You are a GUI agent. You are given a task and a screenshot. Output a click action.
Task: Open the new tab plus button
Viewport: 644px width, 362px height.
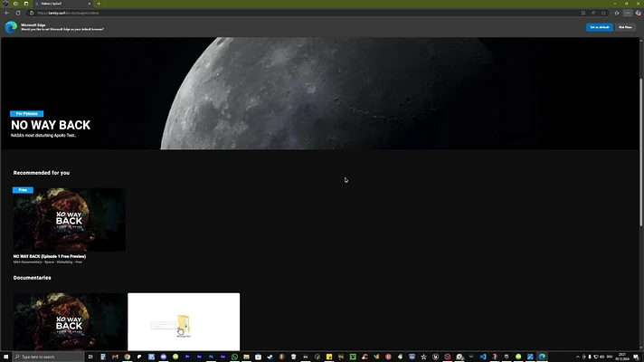[99, 4]
